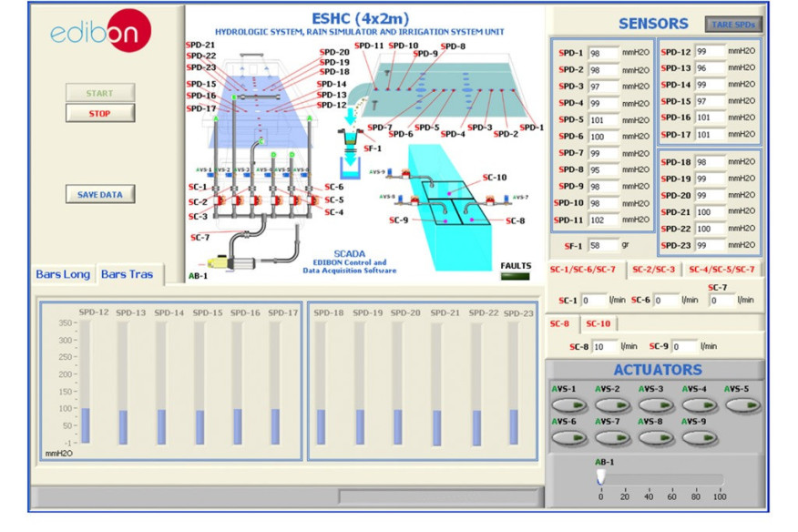Click the SPD-8 value field showing 95
The width and height of the screenshot is (798, 532).
(x=604, y=170)
